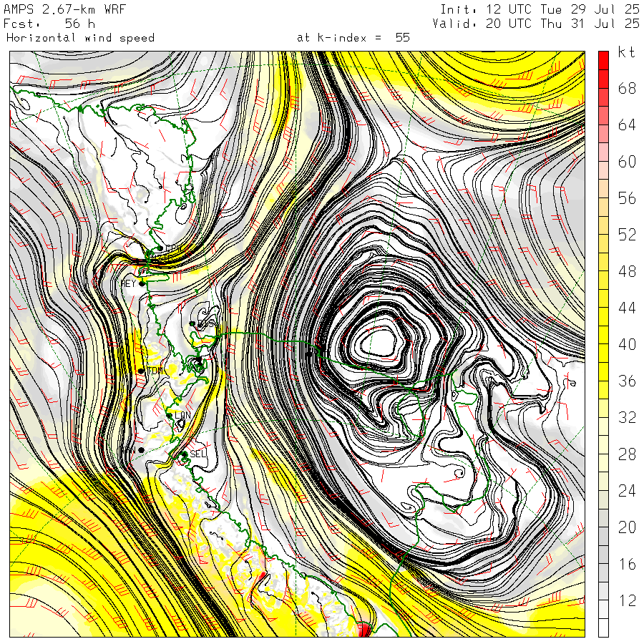Click the 52 value on the colorbar
The image size is (644, 644).
[627, 235]
